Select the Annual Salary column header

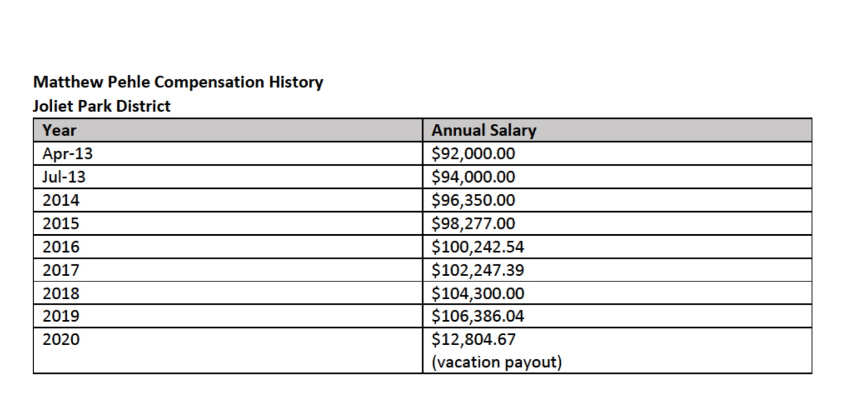point(484,130)
